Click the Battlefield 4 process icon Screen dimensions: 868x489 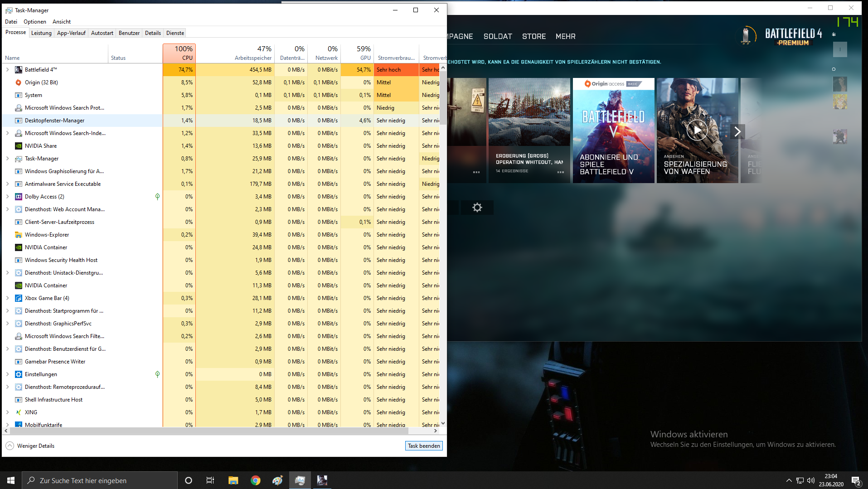[x=19, y=70]
